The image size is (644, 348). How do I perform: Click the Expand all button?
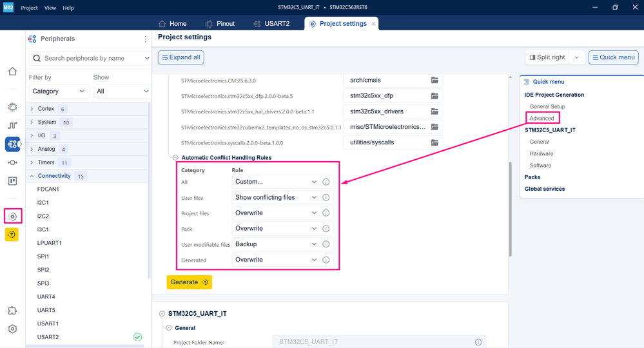(x=181, y=57)
